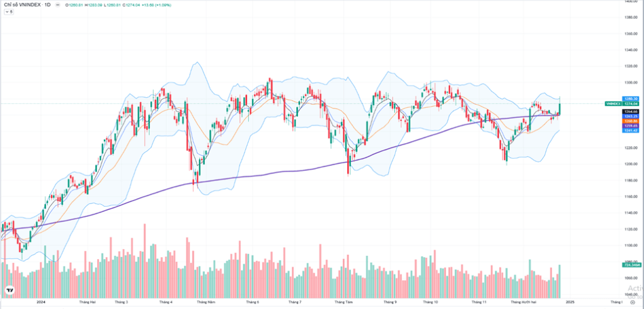644x309 pixels.
Task: Open time axis settings gear icon
Action: (x=633, y=302)
